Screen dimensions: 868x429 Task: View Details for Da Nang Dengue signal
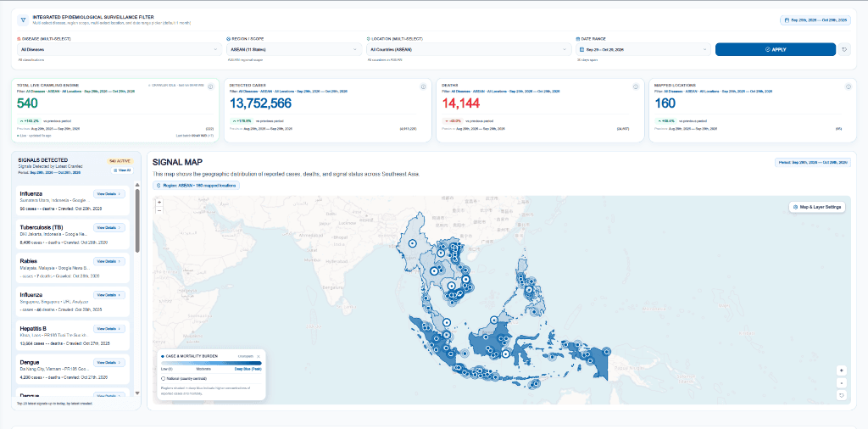[x=109, y=363]
